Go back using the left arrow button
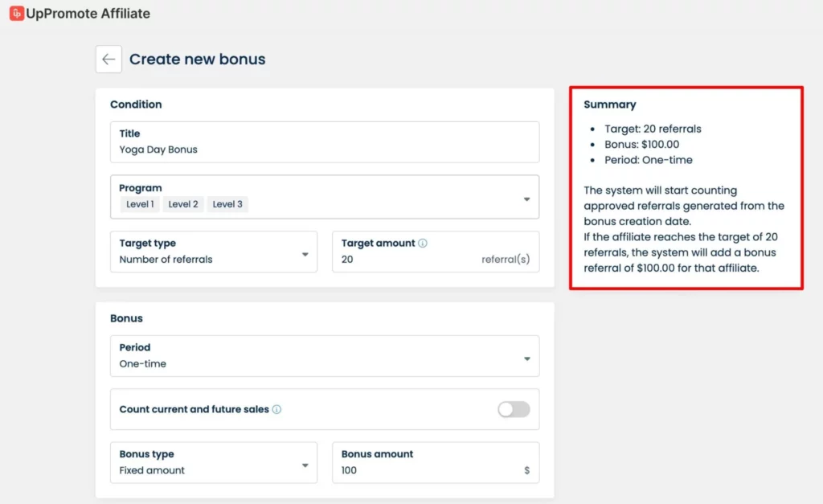This screenshot has width=823, height=504. tap(109, 59)
